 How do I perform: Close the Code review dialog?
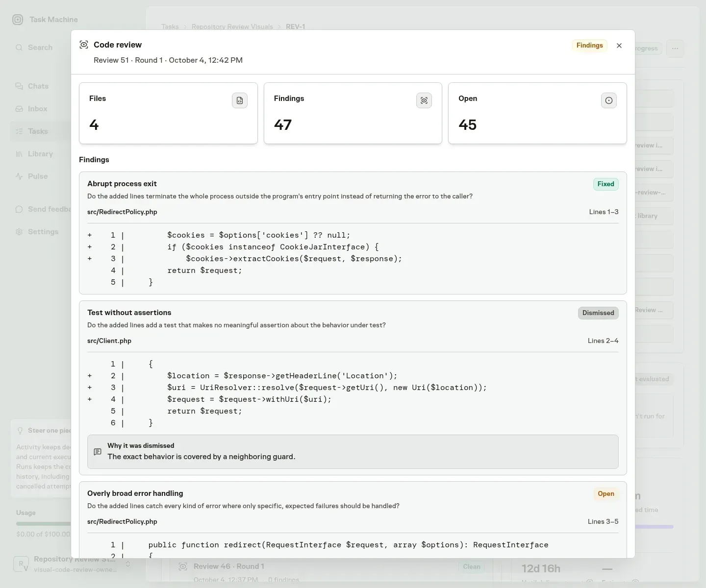point(619,46)
